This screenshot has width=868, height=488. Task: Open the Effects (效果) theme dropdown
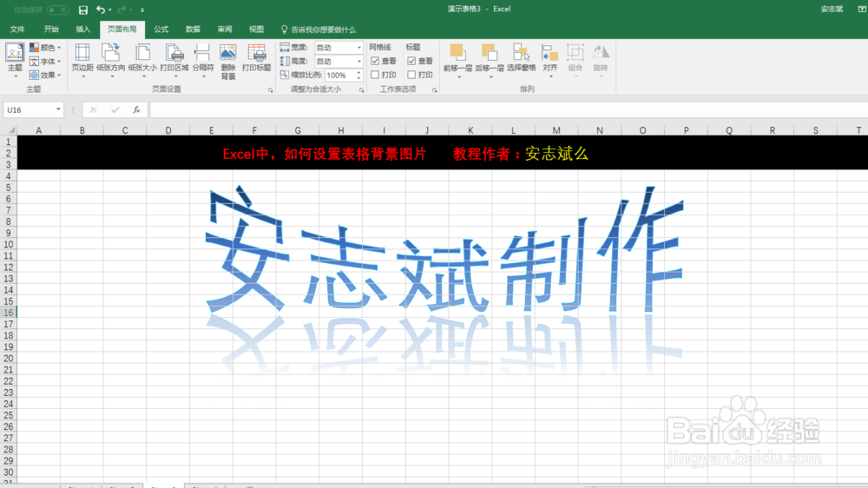[45, 75]
